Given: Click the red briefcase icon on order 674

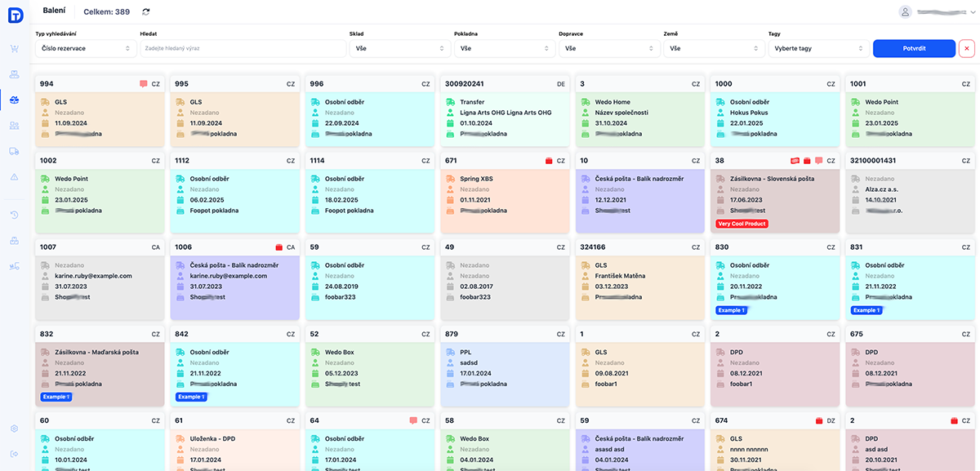Looking at the screenshot, I should pos(819,420).
